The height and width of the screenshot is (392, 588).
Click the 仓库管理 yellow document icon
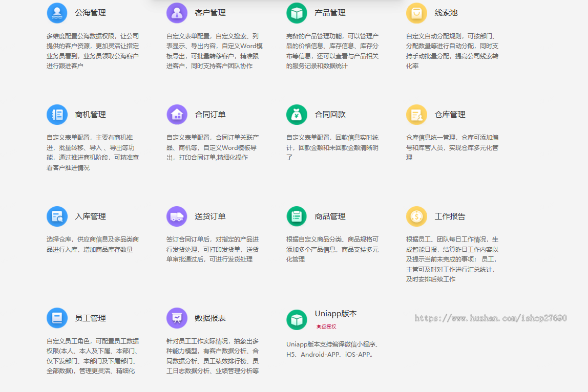point(416,114)
